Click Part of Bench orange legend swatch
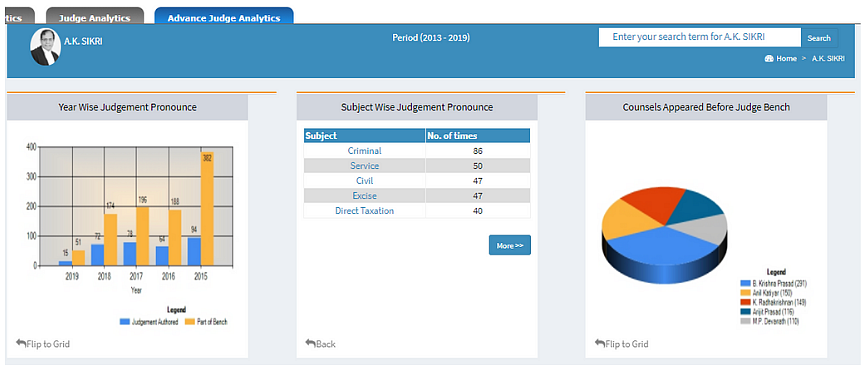865x369 pixels. coord(189,322)
